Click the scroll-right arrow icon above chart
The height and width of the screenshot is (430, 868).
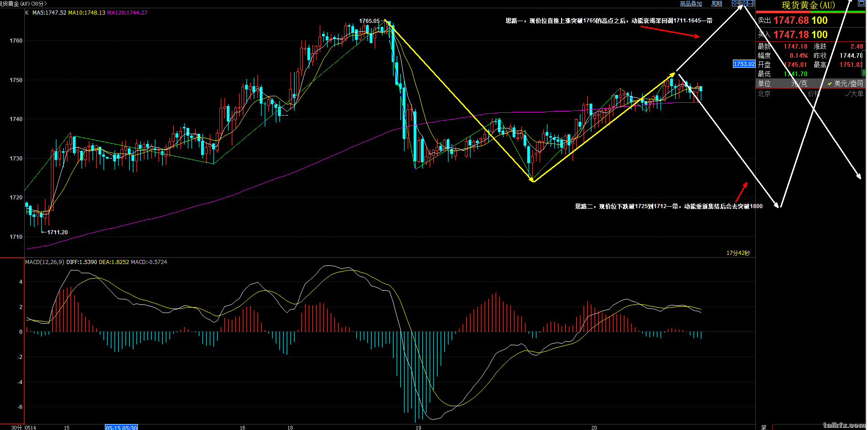tap(743, 3)
